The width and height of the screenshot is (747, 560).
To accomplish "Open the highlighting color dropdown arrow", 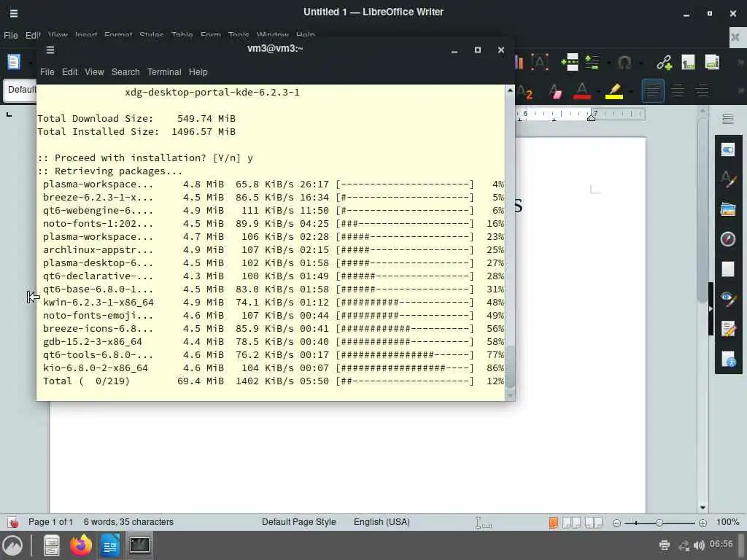I will point(630,90).
